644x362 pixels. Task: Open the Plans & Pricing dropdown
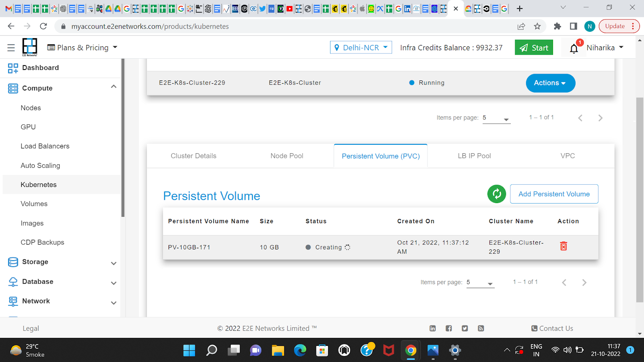(x=82, y=47)
